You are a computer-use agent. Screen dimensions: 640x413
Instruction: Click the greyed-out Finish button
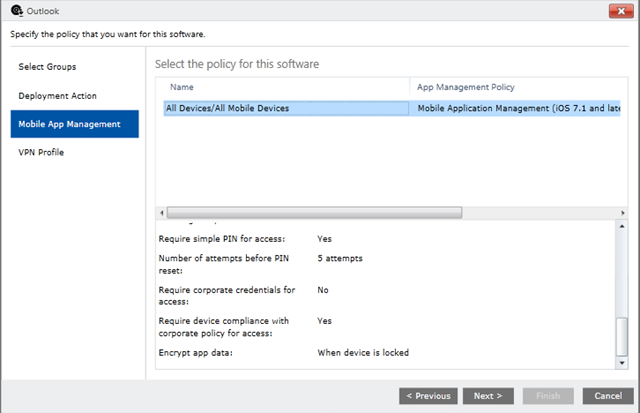(548, 396)
